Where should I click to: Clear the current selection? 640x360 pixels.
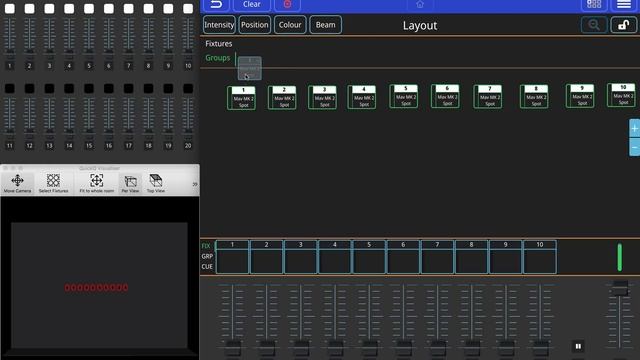pos(251,4)
